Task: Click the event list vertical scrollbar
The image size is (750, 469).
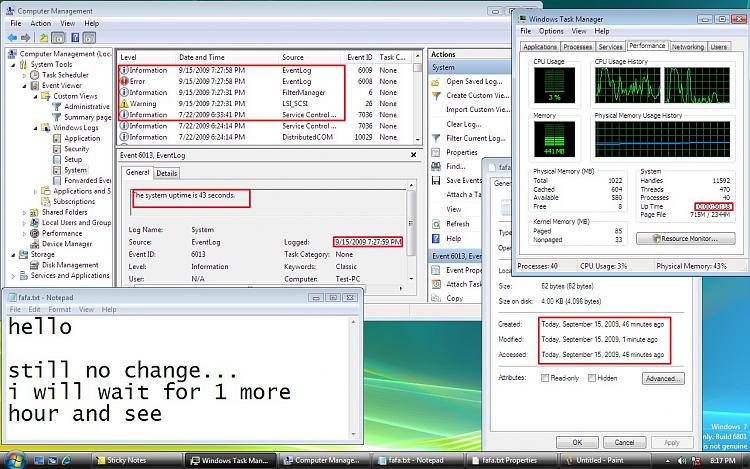Action: pos(418,98)
